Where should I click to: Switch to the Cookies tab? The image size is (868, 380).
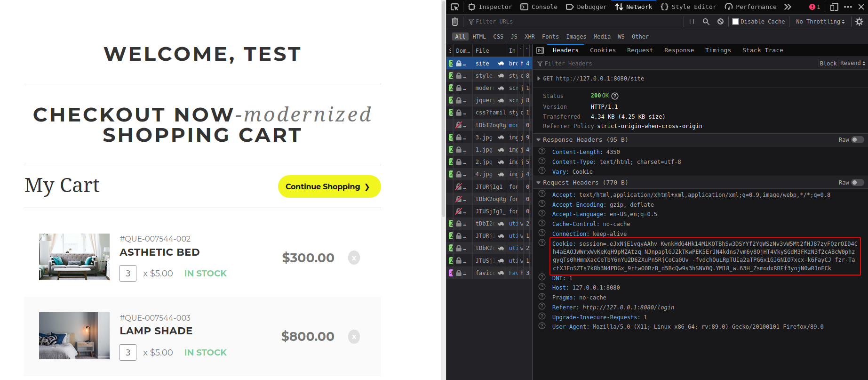click(603, 50)
